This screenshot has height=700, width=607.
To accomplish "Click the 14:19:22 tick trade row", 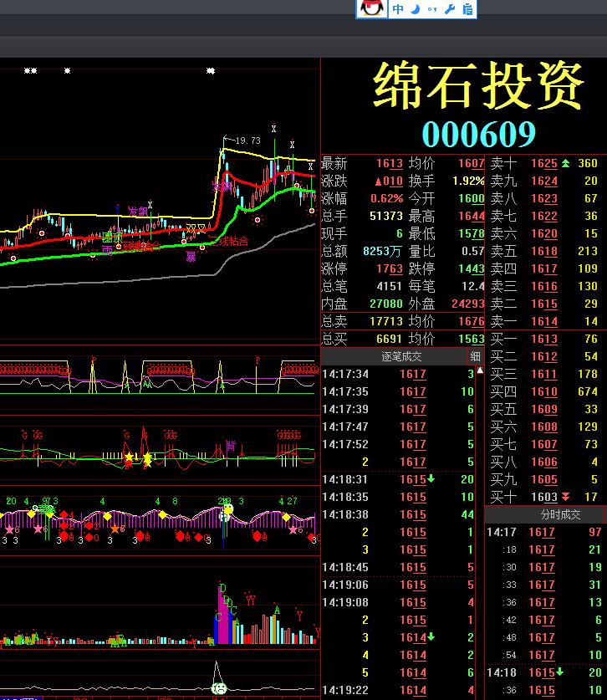I will [398, 690].
